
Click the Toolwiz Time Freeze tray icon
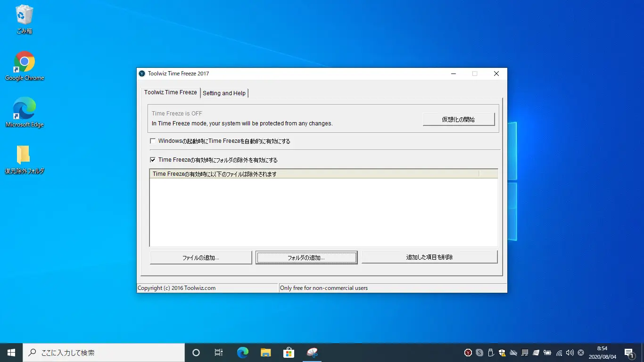point(468,353)
